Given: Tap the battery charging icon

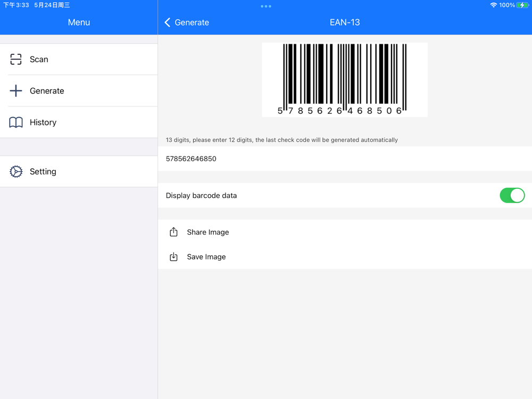Looking at the screenshot, I should click(522, 5).
